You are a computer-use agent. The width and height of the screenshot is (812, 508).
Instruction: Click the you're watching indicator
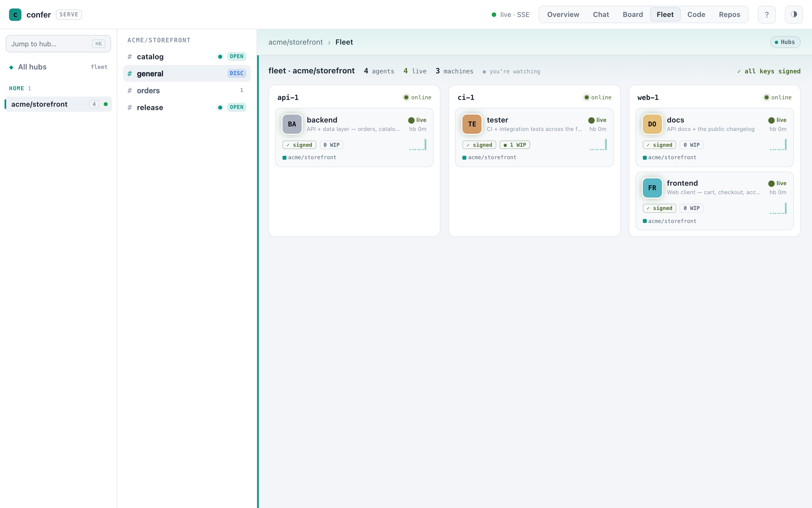tap(511, 71)
